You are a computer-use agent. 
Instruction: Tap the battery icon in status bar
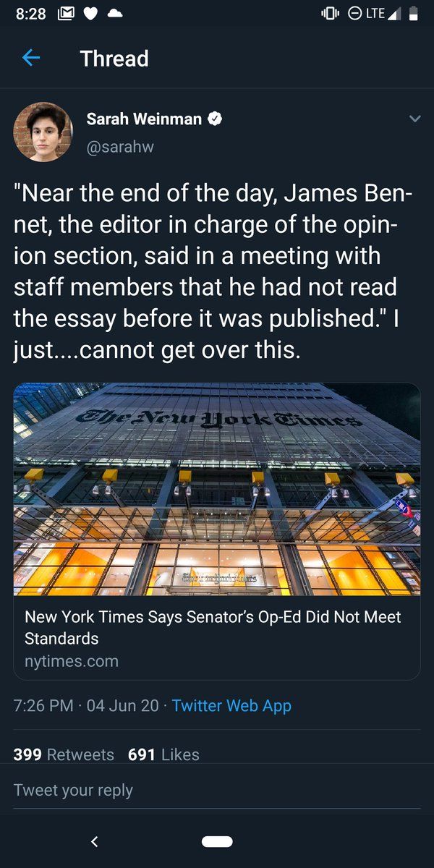[x=414, y=14]
